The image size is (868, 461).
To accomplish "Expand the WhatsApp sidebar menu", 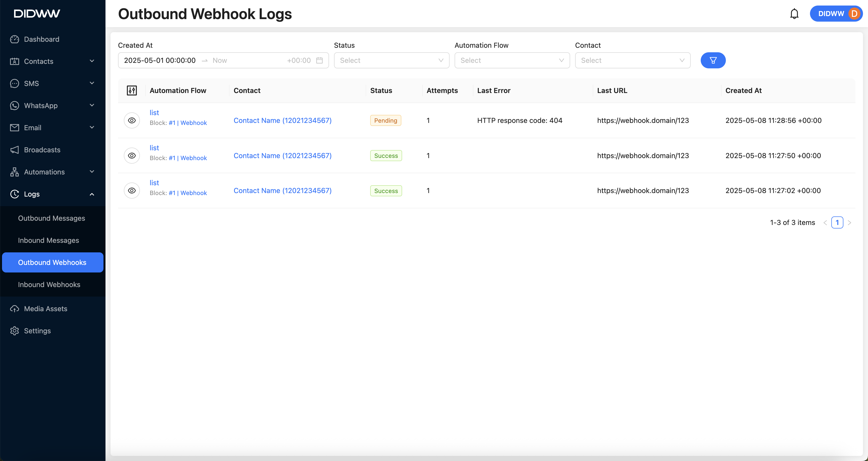I will coord(52,106).
